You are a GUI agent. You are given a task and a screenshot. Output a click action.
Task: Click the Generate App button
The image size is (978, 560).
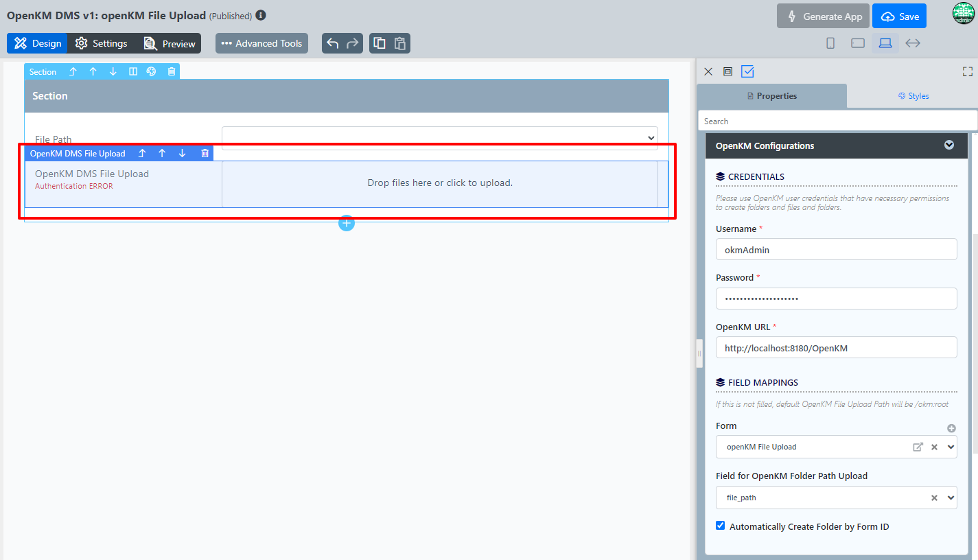click(x=824, y=16)
